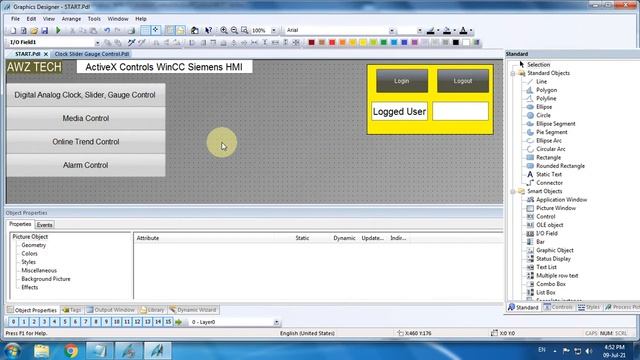The image size is (640, 360).
Task: Click the Open folder icon in toolbar
Action: [34, 31]
